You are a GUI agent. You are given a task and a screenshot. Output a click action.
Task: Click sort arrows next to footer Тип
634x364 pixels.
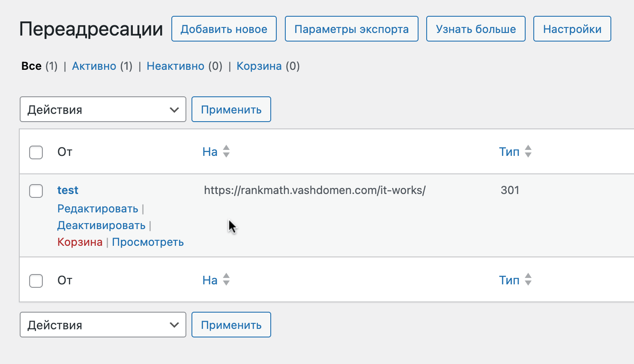coord(528,280)
